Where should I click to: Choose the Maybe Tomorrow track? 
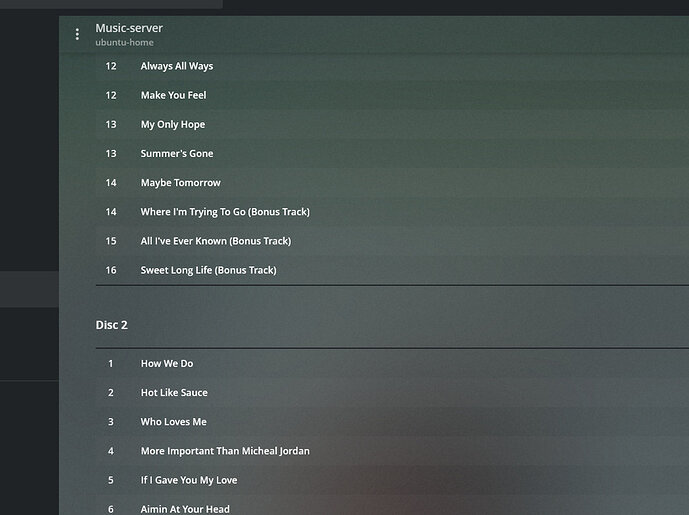click(x=180, y=182)
